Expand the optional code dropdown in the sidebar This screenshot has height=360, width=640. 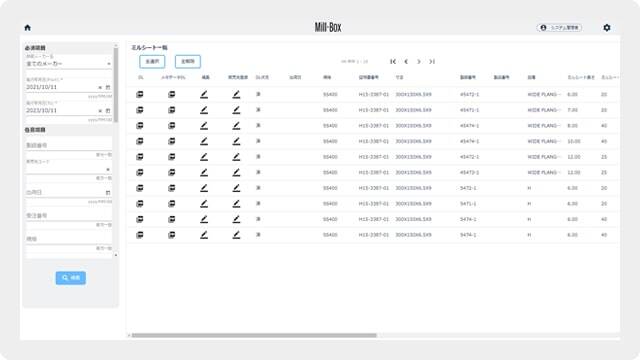108,169
